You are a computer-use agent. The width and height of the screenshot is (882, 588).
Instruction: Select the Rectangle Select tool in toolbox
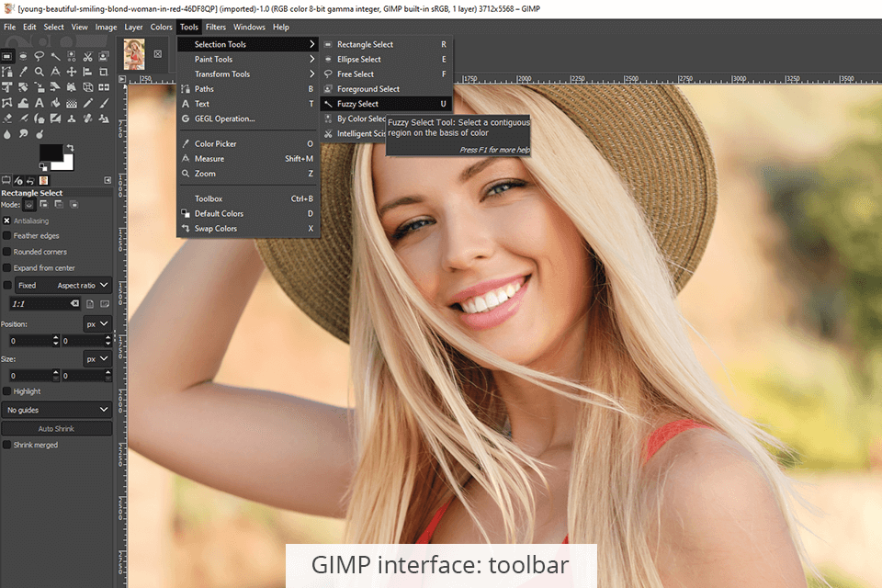coord(6,56)
